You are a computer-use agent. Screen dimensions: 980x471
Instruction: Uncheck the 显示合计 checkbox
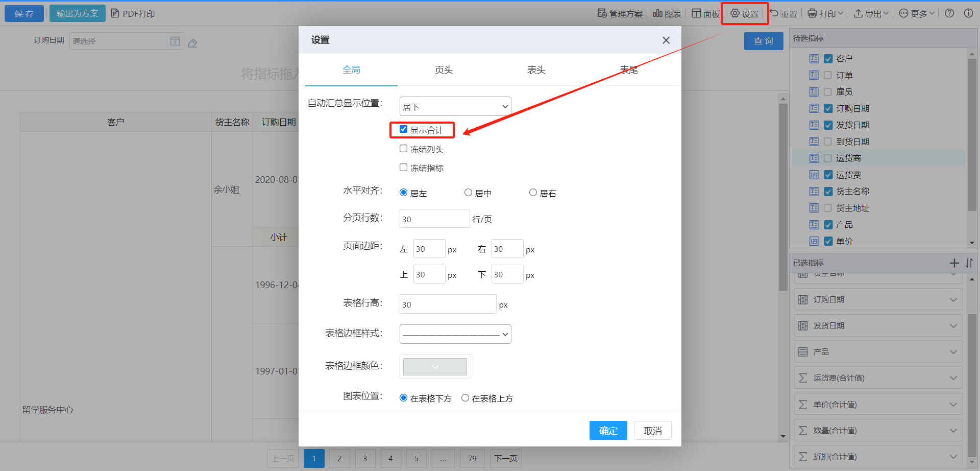click(403, 129)
